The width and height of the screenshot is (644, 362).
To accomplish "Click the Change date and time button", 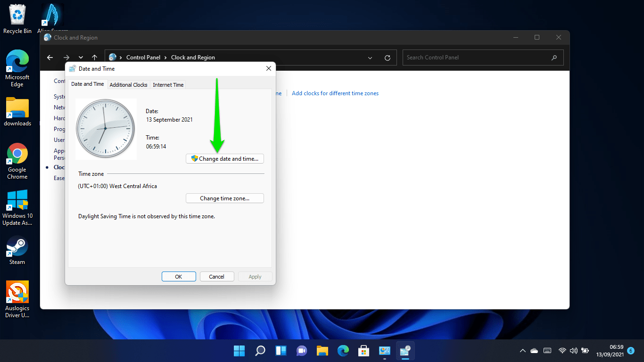I will click(225, 159).
